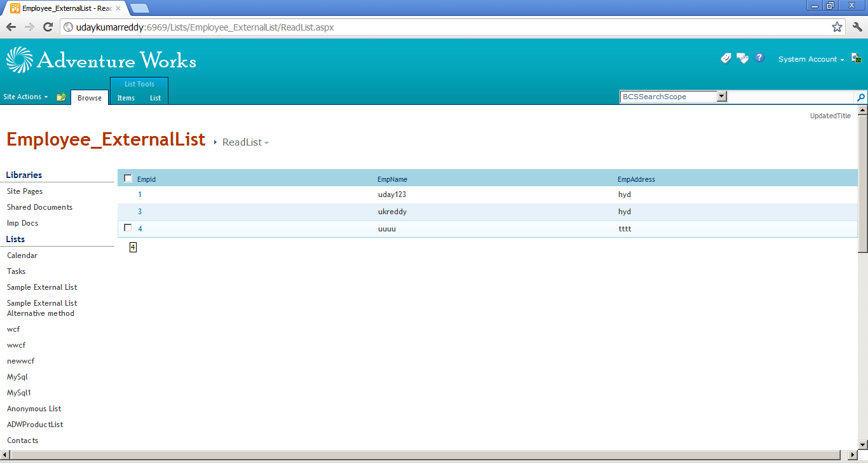Screen dimensions: 868x464
Task: Open Sample External List
Action: coord(42,287)
